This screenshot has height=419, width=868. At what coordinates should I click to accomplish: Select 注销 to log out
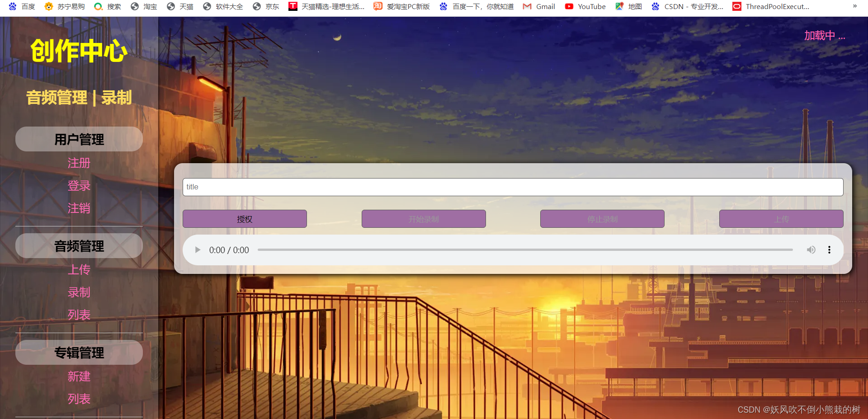tap(79, 208)
